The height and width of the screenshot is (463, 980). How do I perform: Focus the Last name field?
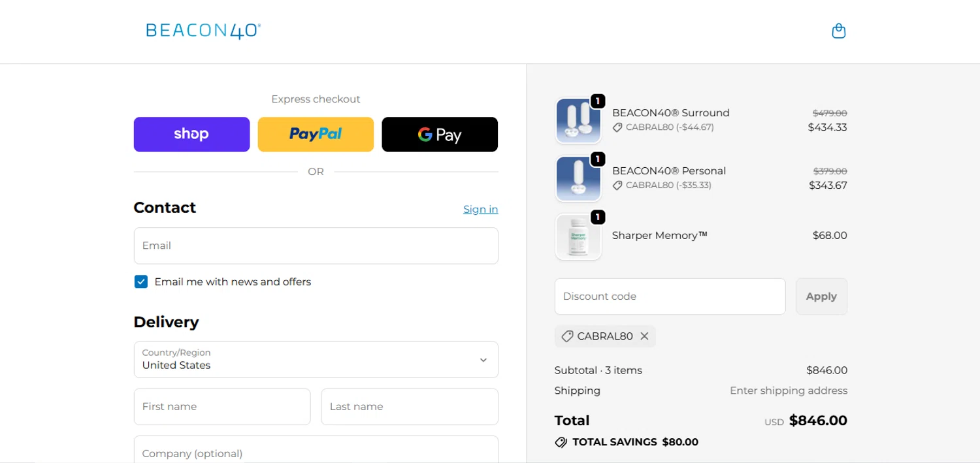410,406
